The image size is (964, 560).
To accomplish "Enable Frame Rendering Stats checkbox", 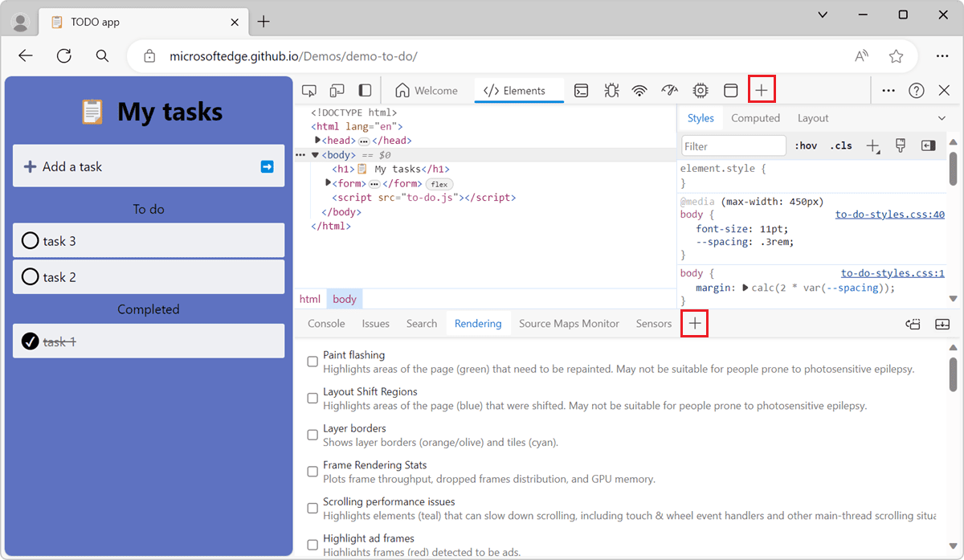I will coord(312,472).
